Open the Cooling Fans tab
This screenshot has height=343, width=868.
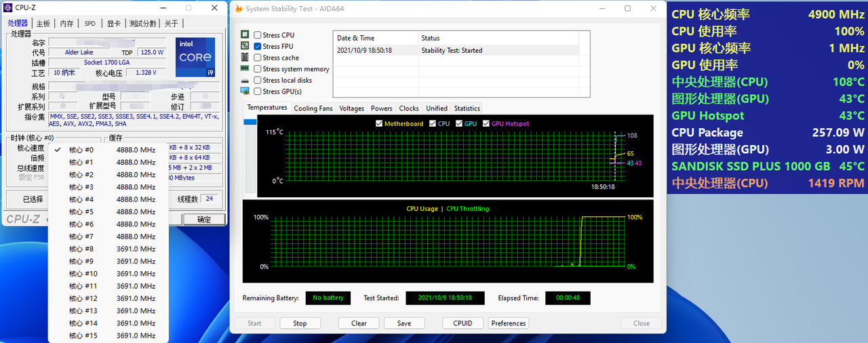click(x=313, y=108)
